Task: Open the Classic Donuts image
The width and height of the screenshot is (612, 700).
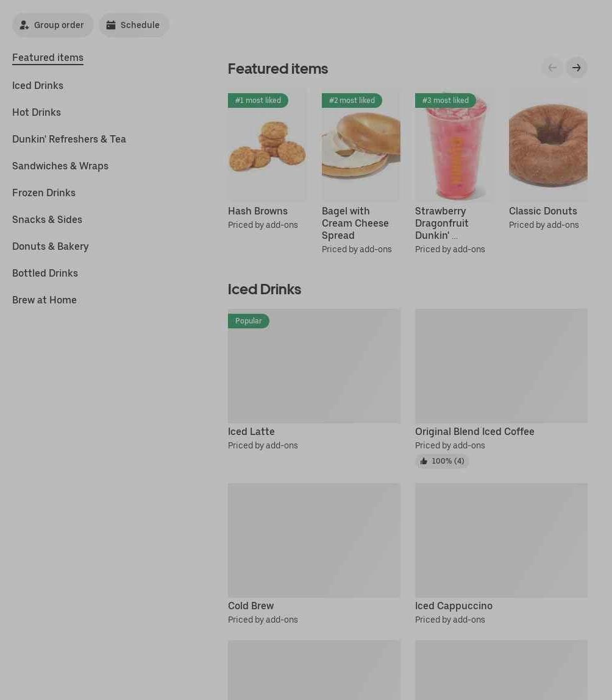Action: (x=548, y=144)
